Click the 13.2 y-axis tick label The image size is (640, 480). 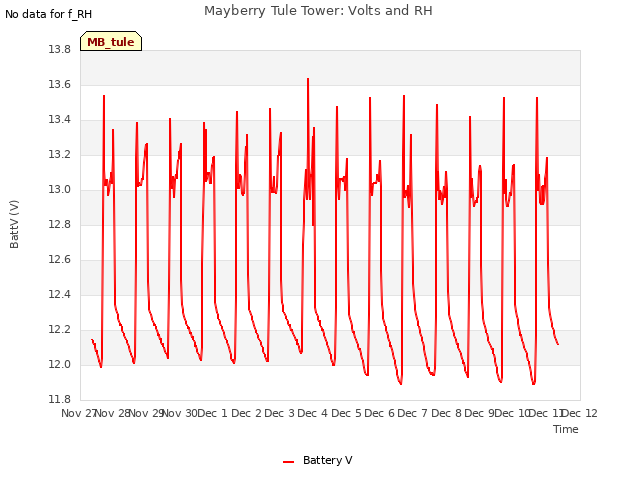coord(60,154)
